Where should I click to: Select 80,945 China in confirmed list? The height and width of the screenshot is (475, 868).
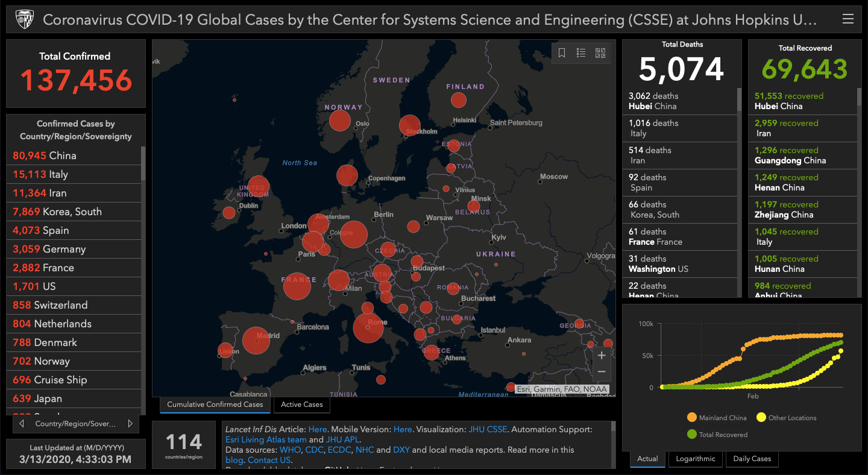tap(74, 156)
